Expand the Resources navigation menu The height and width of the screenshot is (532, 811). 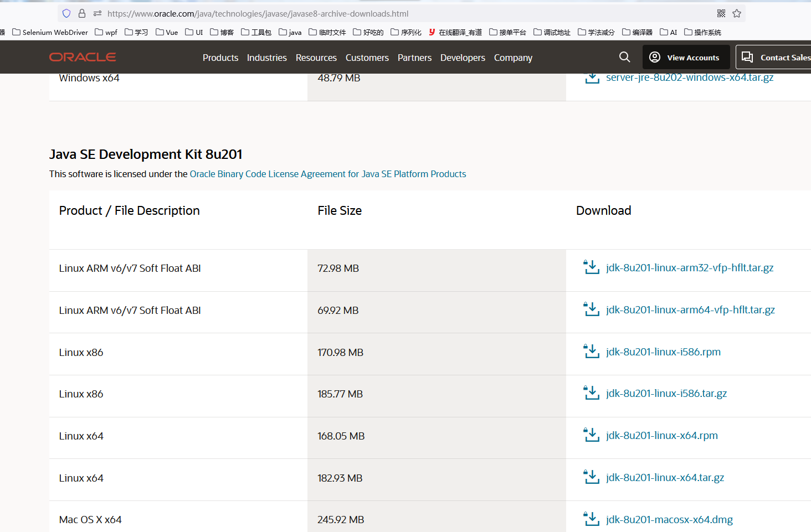(316, 58)
